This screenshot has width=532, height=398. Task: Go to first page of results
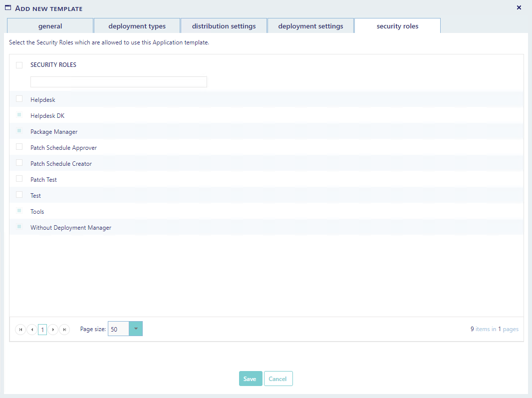point(20,330)
